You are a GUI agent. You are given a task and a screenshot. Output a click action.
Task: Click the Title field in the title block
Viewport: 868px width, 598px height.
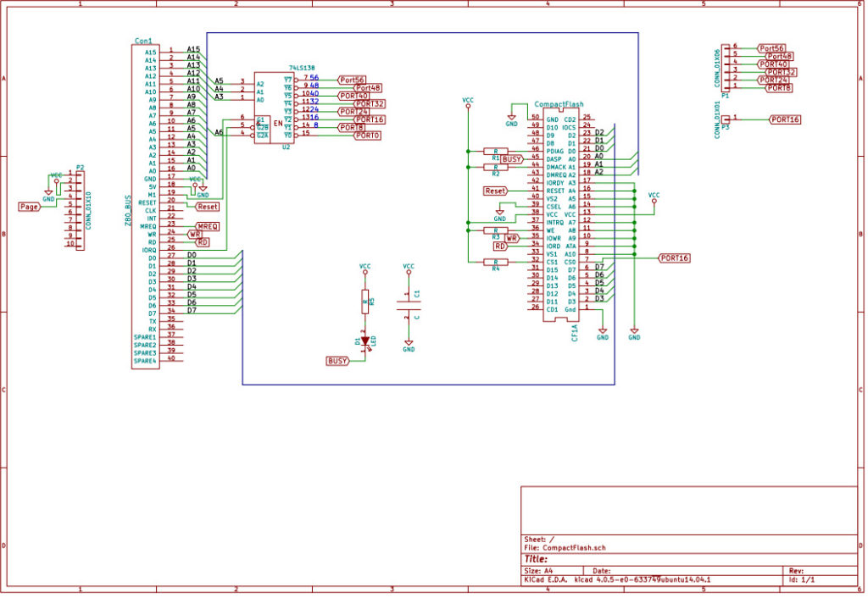click(536, 559)
